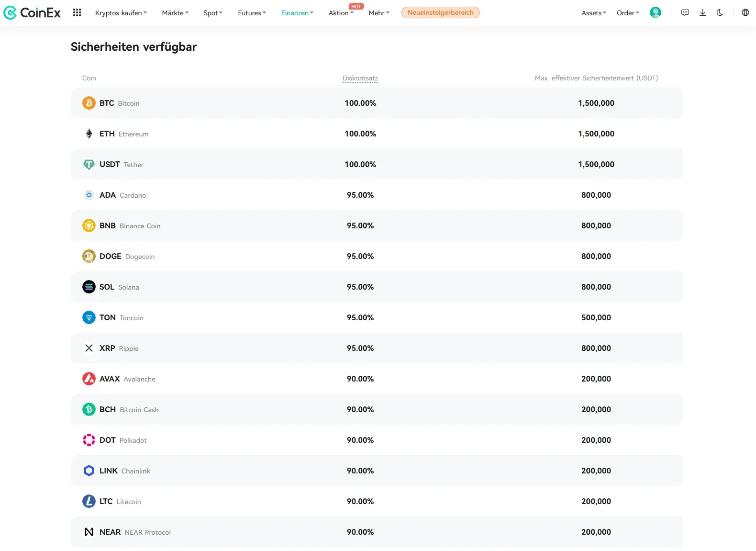Click the Ethereum coin icon
Viewport: 756px width, 551px height.
coord(89,134)
